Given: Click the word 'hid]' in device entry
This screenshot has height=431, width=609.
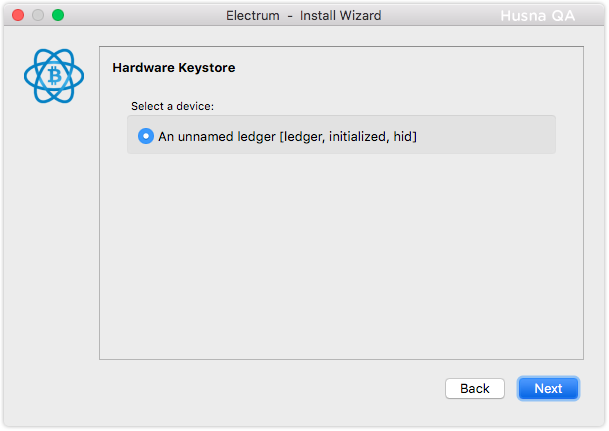Looking at the screenshot, I should point(405,137).
